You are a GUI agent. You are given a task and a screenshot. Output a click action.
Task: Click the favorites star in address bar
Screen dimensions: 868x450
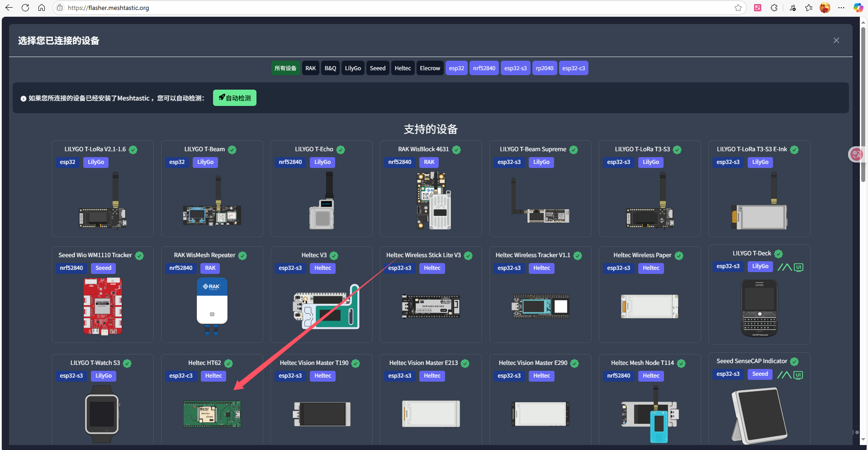click(738, 8)
